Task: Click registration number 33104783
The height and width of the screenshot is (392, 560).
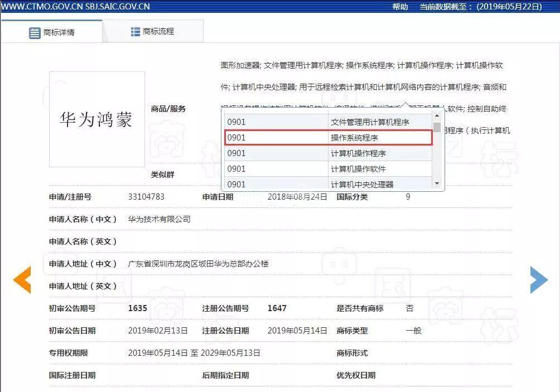Action: (x=146, y=197)
